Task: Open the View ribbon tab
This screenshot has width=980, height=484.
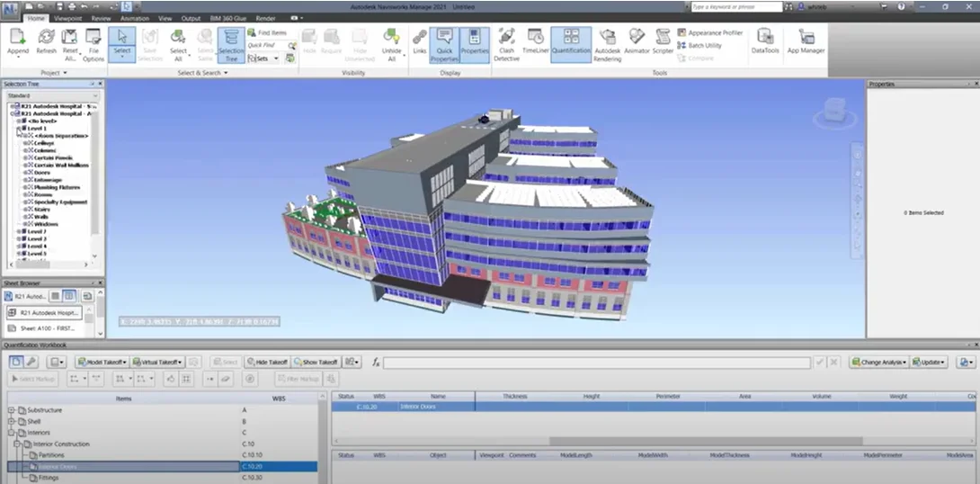Action: [x=165, y=19]
